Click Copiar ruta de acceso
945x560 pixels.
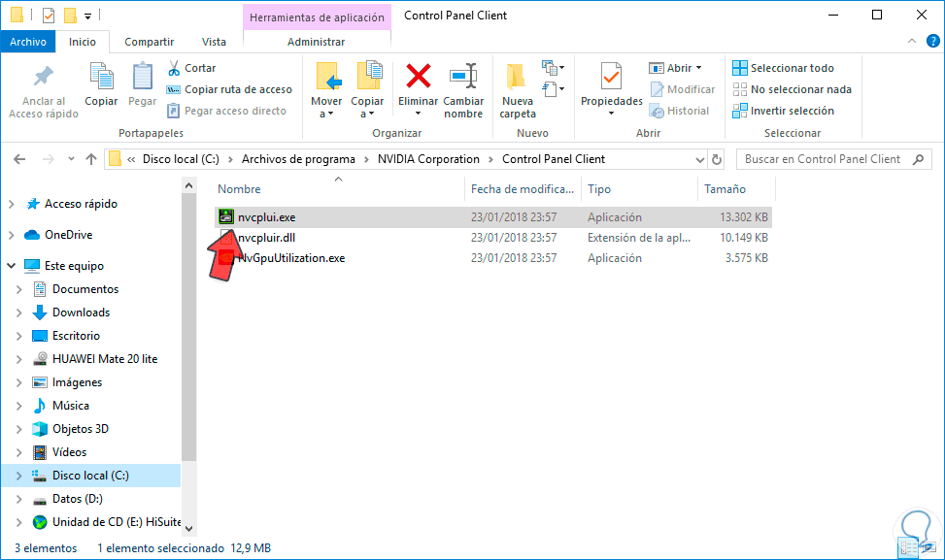[229, 89]
